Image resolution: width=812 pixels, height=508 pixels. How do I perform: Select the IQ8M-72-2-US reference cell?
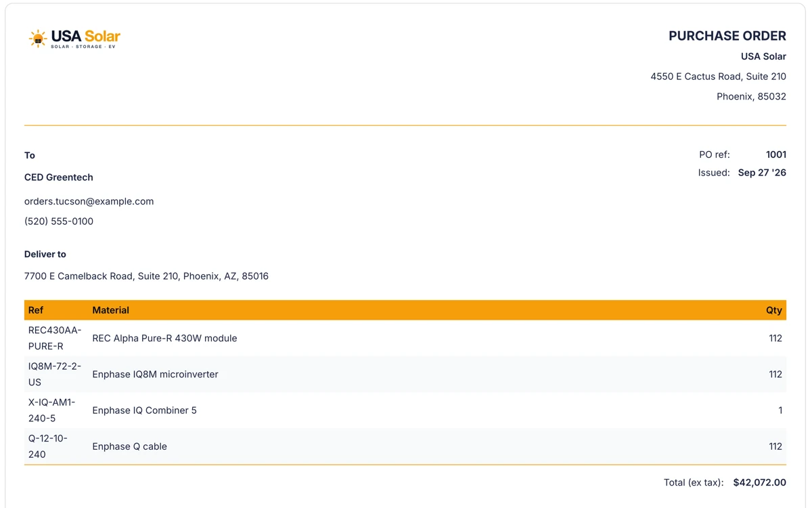tap(55, 374)
